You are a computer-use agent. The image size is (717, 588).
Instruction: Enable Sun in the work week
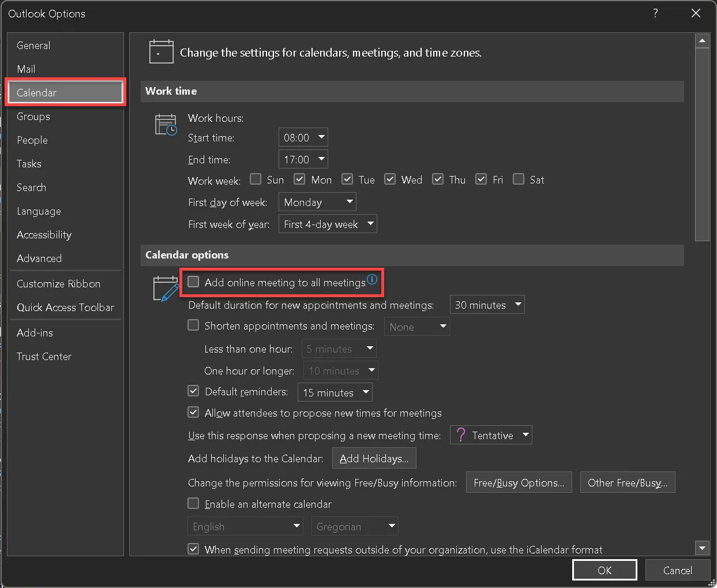(x=256, y=179)
